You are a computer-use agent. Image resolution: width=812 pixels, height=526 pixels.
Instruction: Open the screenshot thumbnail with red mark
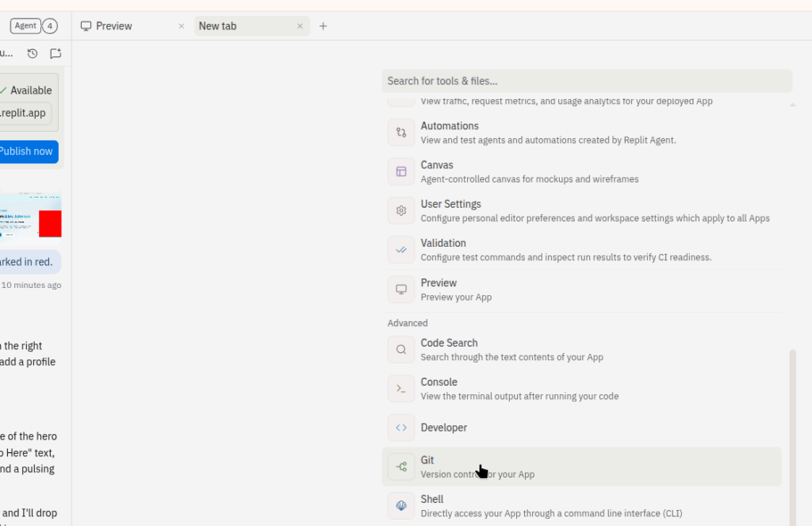tap(30, 215)
